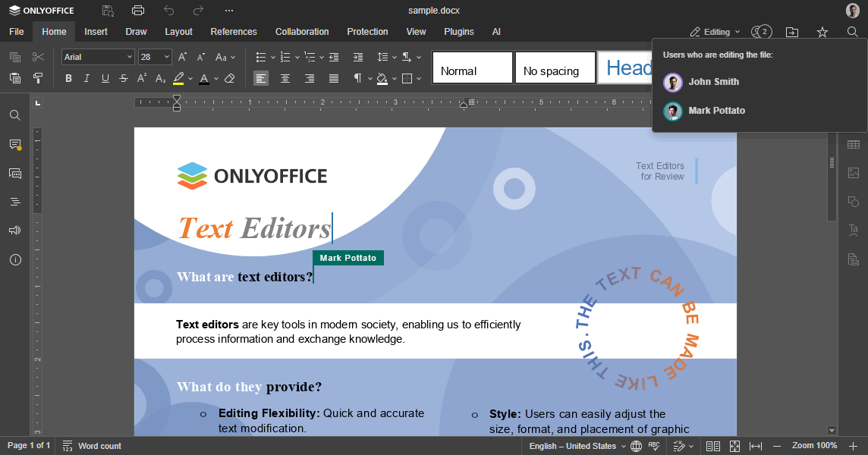Click the Paste icon

(x=15, y=79)
